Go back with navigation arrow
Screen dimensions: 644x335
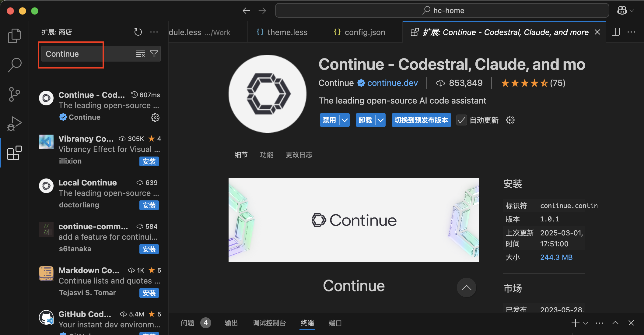246,11
